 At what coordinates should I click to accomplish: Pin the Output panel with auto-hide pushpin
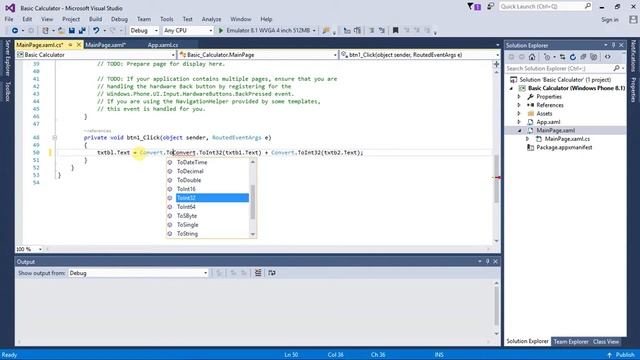pyautogui.click(x=487, y=262)
